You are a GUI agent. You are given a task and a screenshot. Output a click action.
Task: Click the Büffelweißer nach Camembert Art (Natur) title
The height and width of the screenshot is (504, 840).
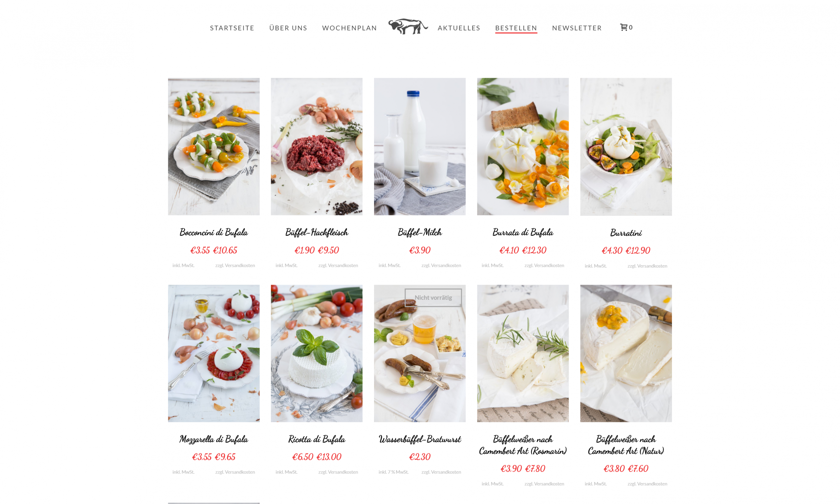pos(626,445)
